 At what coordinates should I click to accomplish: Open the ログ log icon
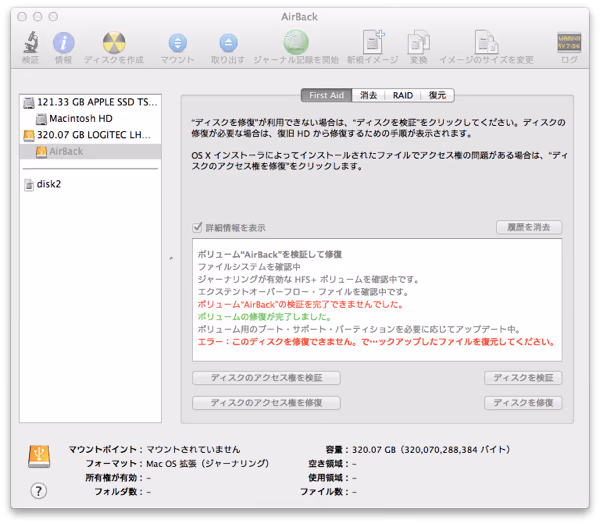569,42
